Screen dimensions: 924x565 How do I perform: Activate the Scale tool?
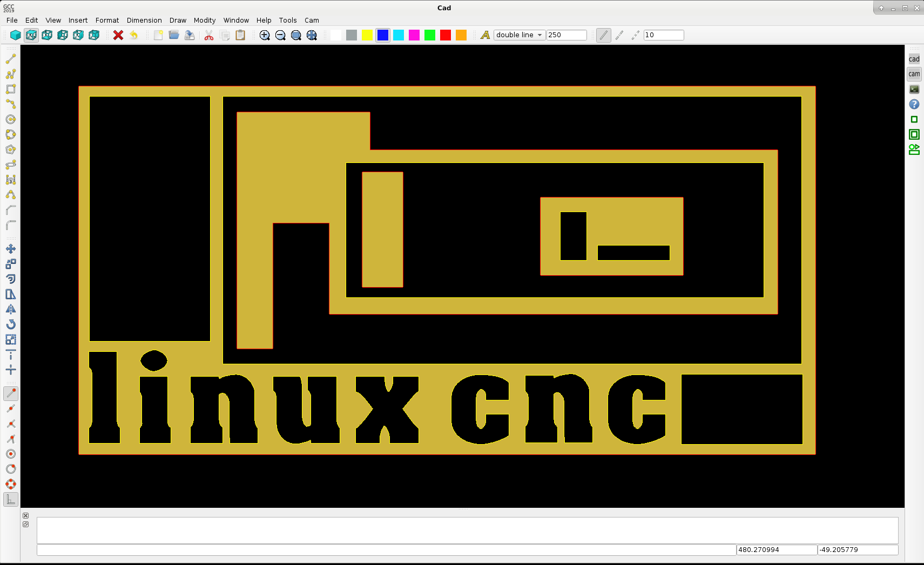11,339
